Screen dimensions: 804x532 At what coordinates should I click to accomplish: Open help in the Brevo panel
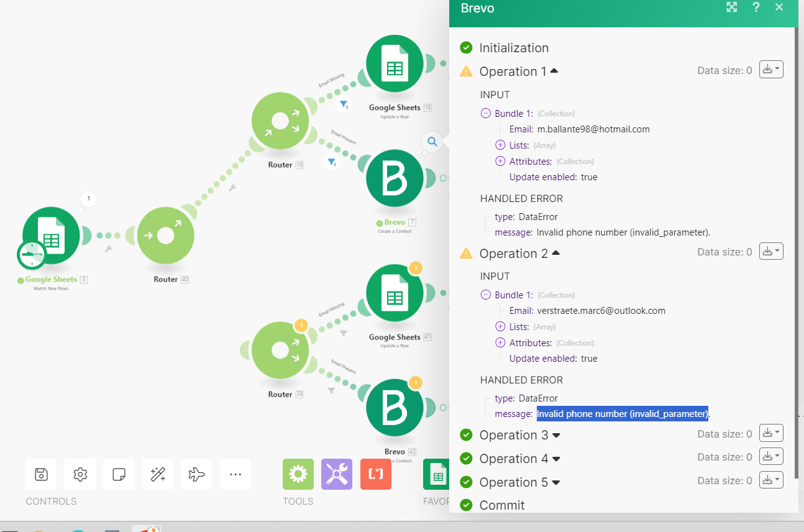[756, 7]
